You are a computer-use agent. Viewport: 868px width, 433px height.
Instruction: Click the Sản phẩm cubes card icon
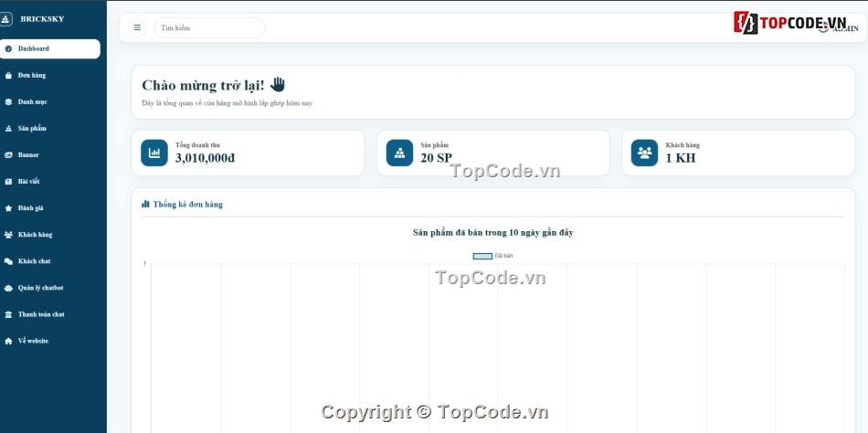tap(399, 153)
